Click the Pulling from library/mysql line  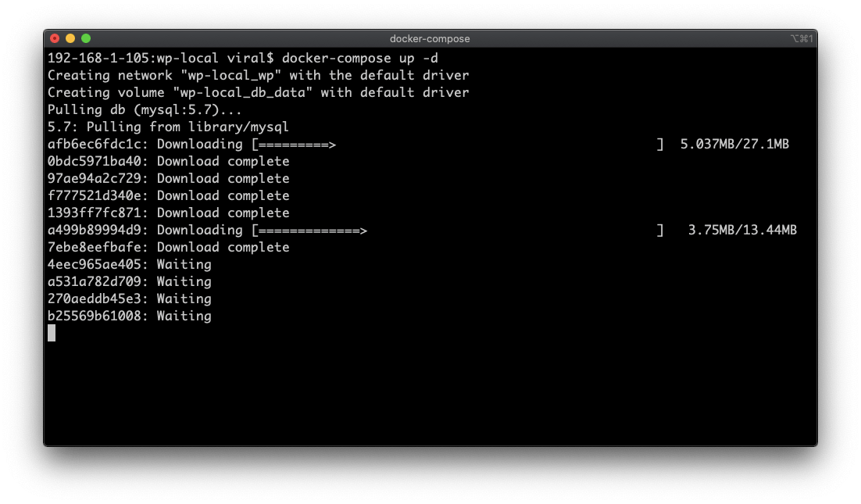pos(167,127)
